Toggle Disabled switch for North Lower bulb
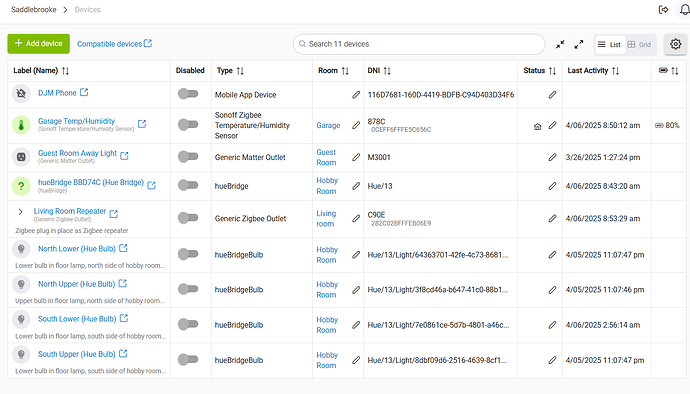Viewport: 690px width, 394px height. point(188,254)
